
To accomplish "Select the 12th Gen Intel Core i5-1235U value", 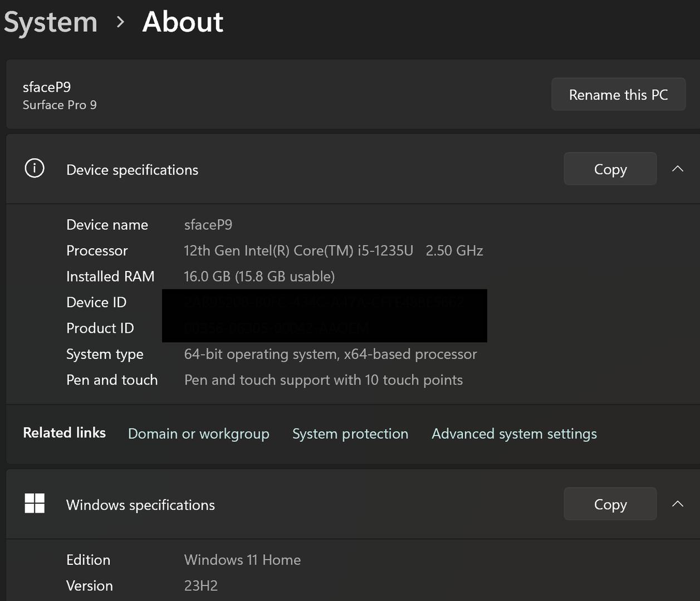I will (334, 250).
